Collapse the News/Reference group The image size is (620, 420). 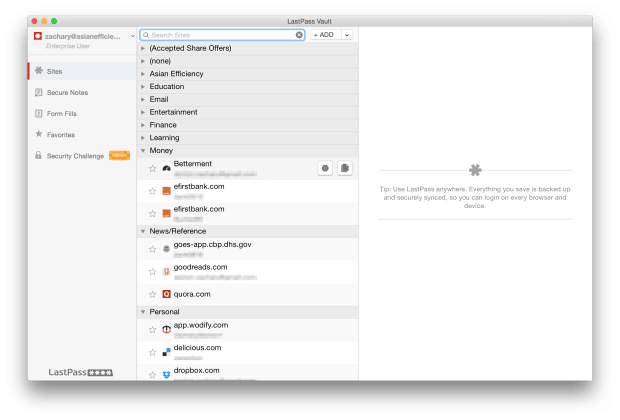coord(143,231)
